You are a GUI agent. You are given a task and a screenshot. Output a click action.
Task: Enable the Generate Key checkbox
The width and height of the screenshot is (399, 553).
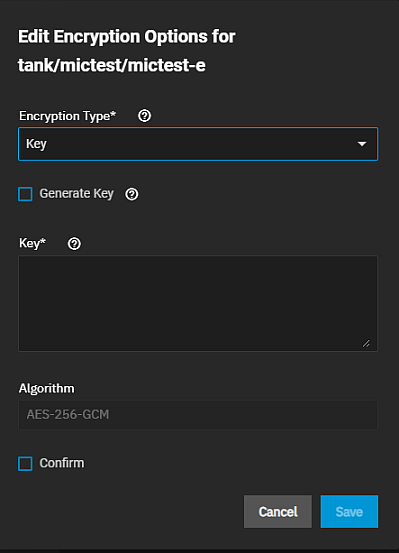point(25,194)
